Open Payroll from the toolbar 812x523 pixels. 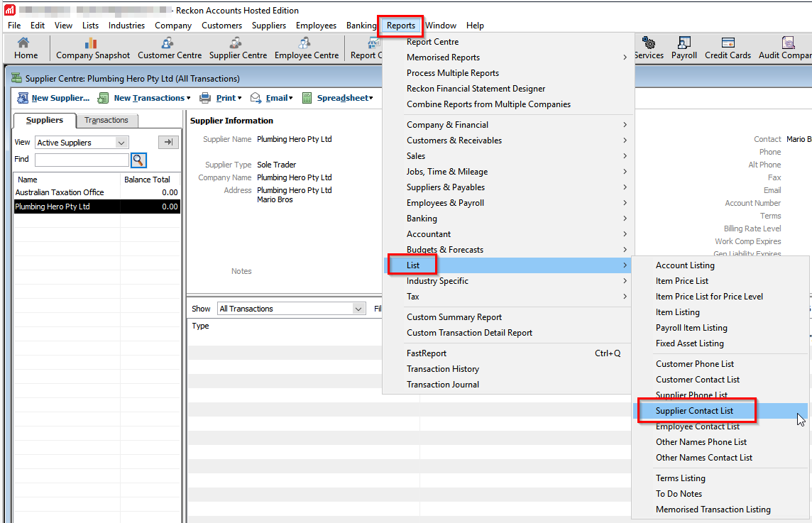click(x=684, y=49)
